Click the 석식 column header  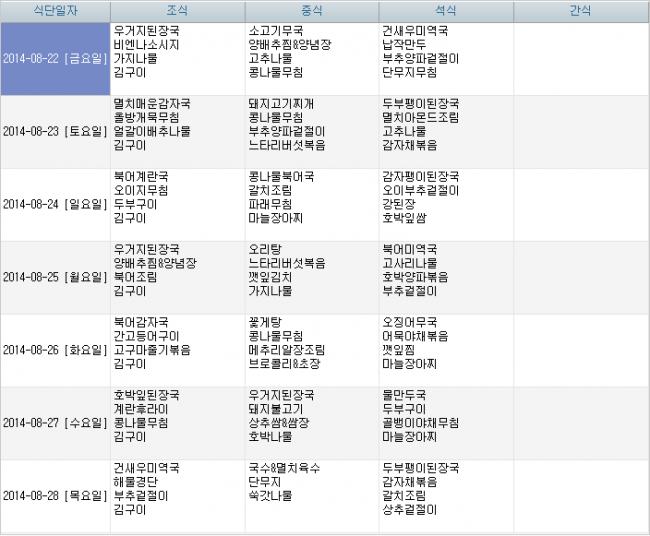446,10
